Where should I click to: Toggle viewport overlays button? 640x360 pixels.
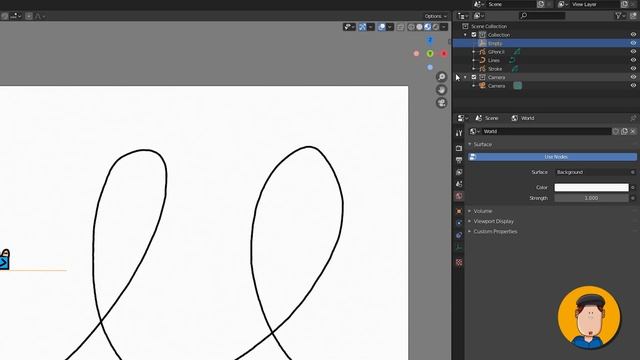[381, 27]
